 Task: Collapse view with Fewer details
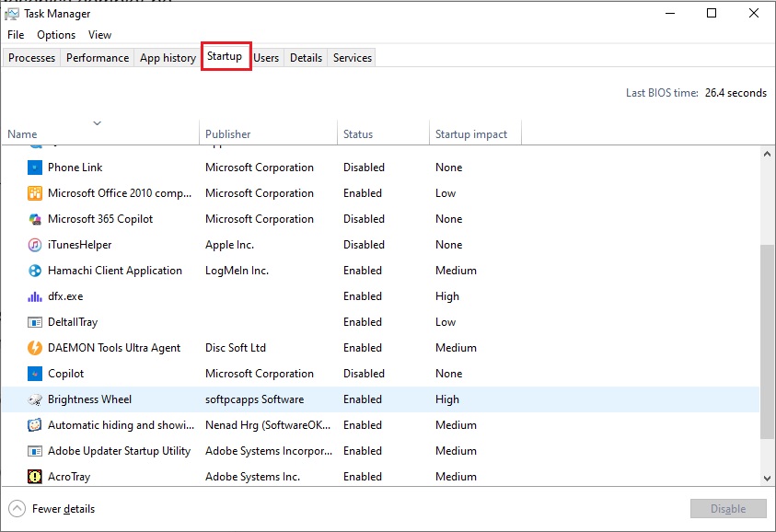point(52,509)
